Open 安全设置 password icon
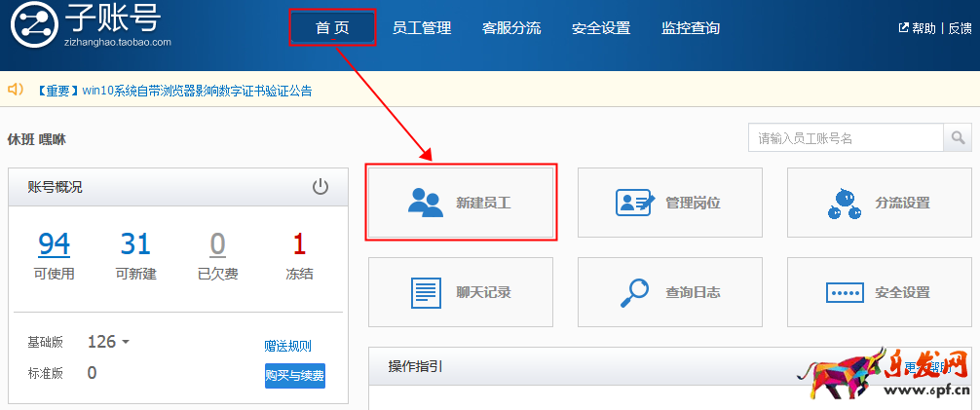The image size is (980, 410). click(x=844, y=292)
